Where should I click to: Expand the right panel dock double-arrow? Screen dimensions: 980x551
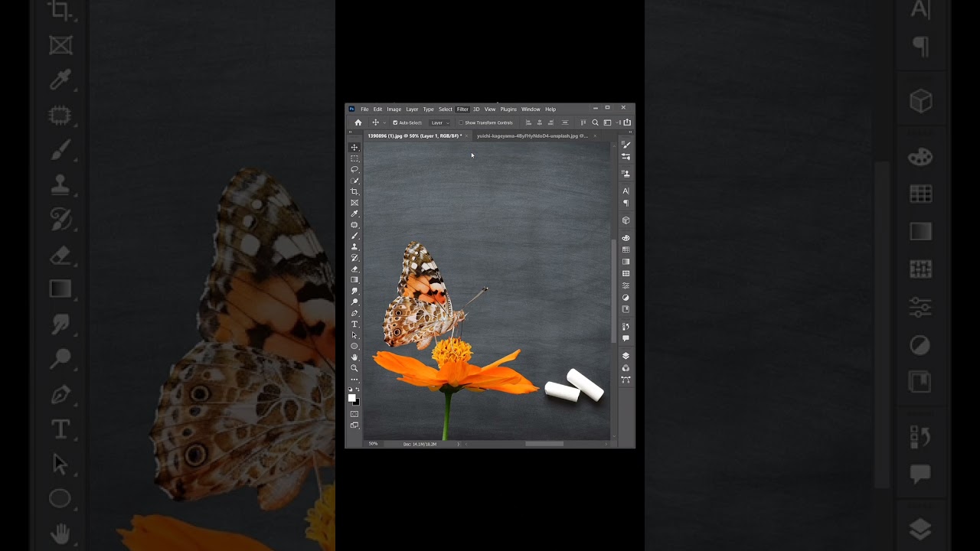630,132
